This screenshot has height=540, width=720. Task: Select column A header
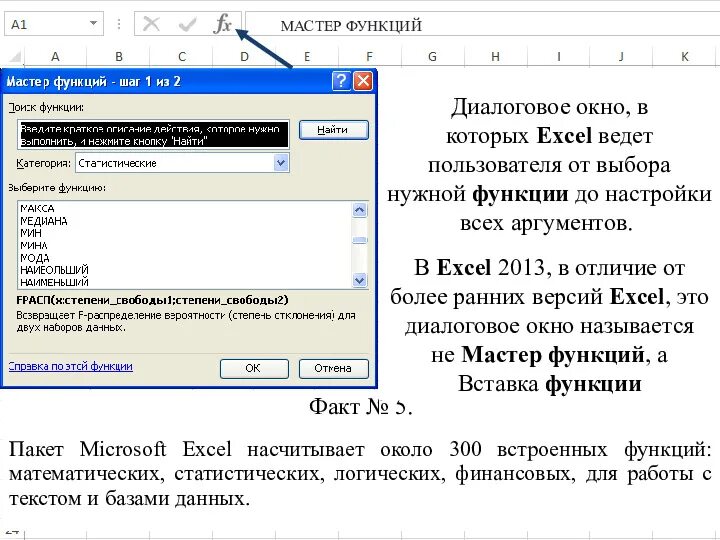pyautogui.click(x=56, y=56)
